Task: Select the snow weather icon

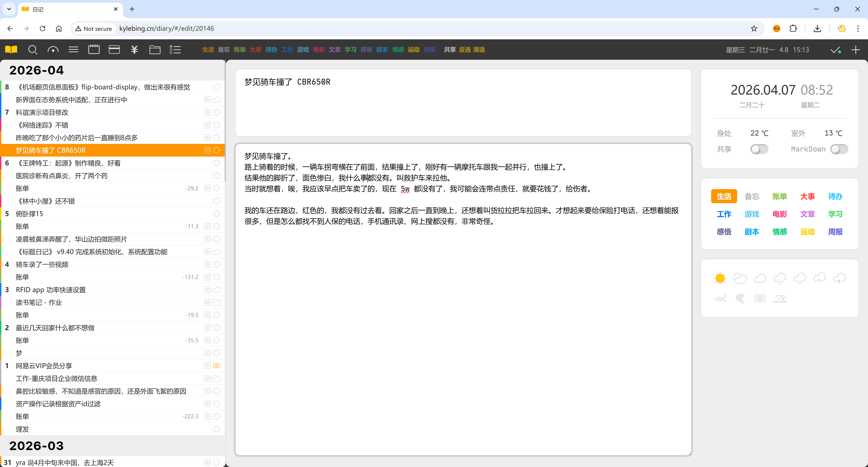Action: [839, 278]
